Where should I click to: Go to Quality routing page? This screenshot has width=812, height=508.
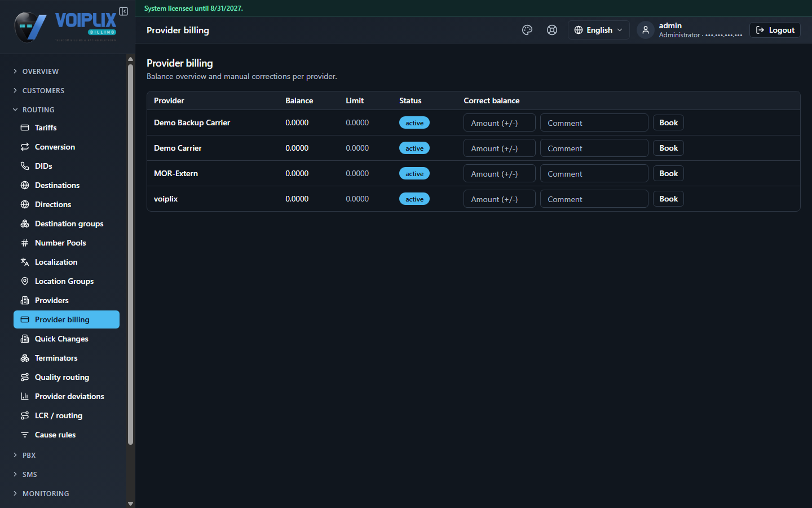67,377
